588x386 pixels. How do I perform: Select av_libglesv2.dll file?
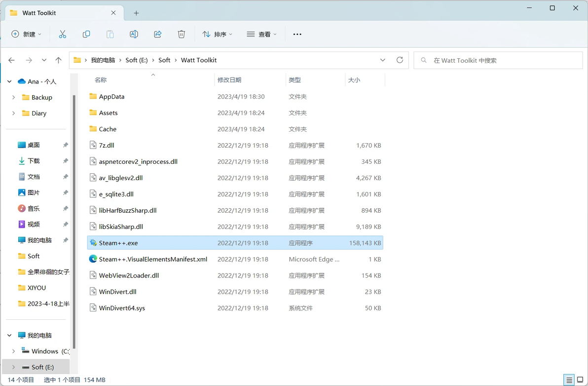click(235, 178)
